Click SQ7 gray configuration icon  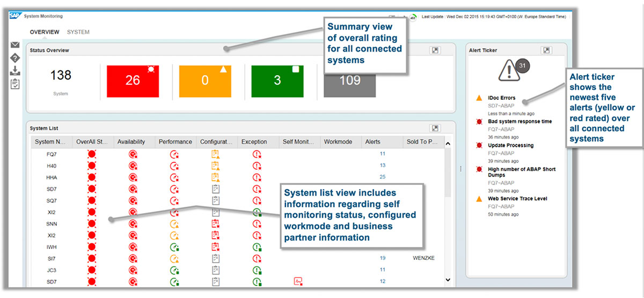pyautogui.click(x=216, y=200)
